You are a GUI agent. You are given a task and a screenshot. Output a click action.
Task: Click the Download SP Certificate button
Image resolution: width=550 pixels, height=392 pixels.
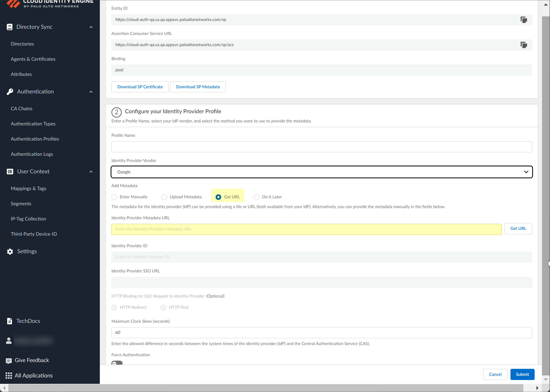click(140, 87)
